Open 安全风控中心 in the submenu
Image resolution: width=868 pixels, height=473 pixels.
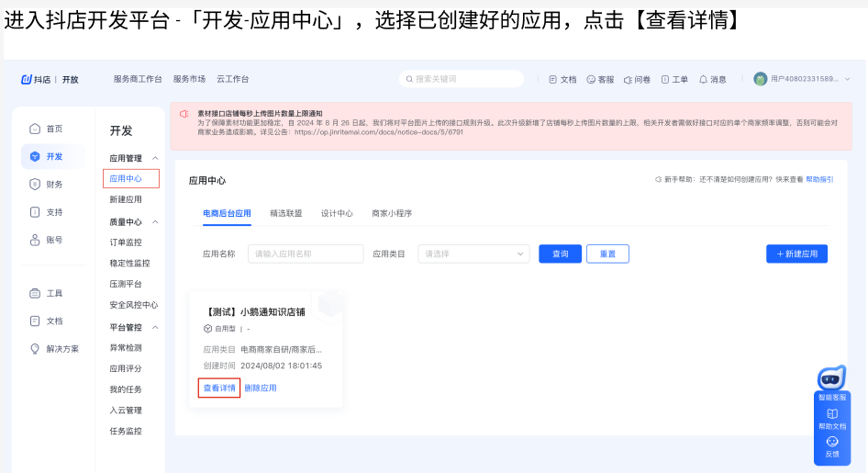(x=133, y=305)
